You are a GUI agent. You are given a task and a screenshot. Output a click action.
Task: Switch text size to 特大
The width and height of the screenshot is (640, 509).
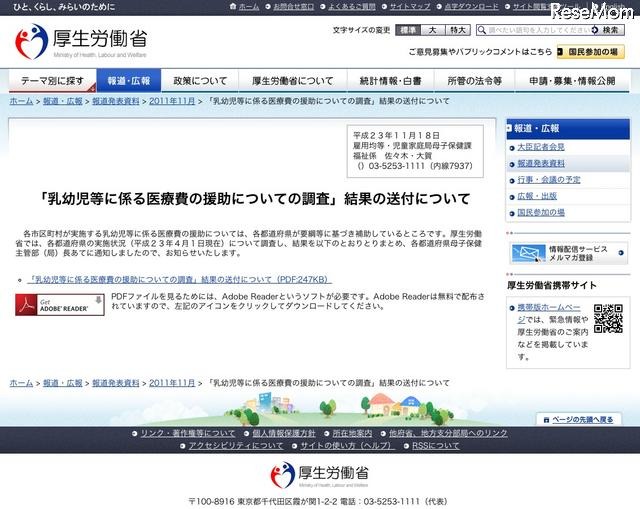[x=458, y=30]
